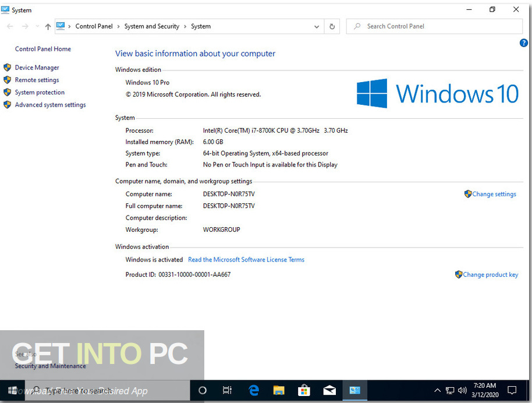Image resolution: width=532 pixels, height=403 pixels.
Task: Open File Explorer from taskbar
Action: 279,390
